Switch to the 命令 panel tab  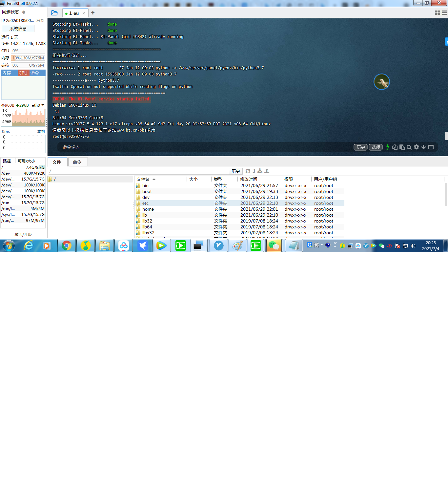[x=77, y=162]
